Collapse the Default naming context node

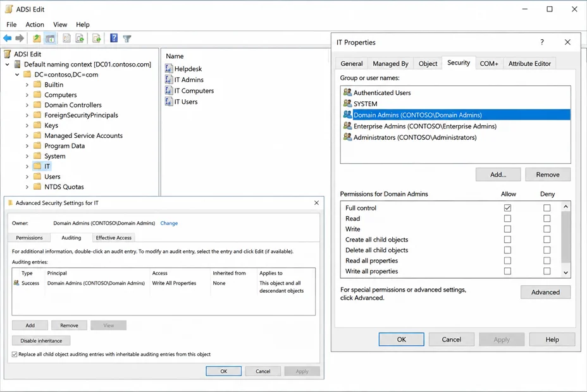(x=7, y=64)
